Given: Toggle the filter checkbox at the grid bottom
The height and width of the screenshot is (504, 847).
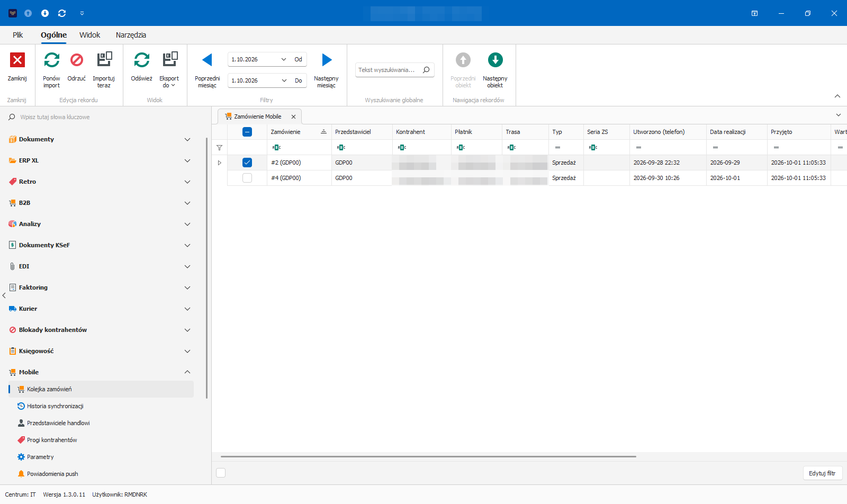Looking at the screenshot, I should point(221,473).
